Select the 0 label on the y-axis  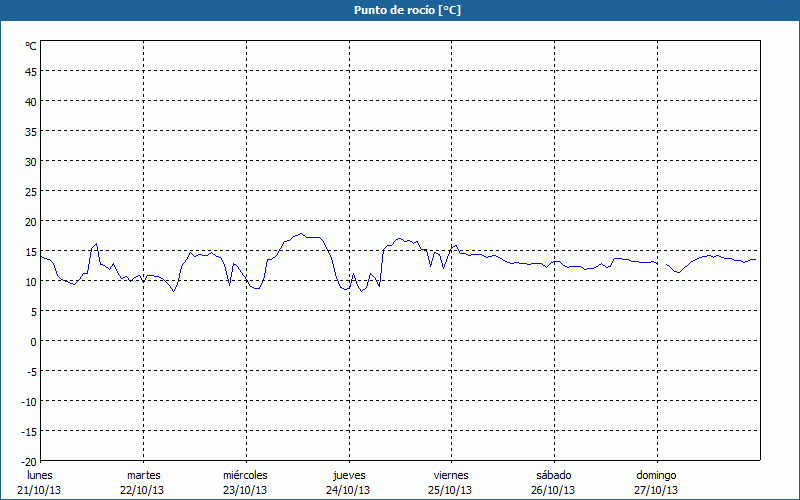coord(33,341)
